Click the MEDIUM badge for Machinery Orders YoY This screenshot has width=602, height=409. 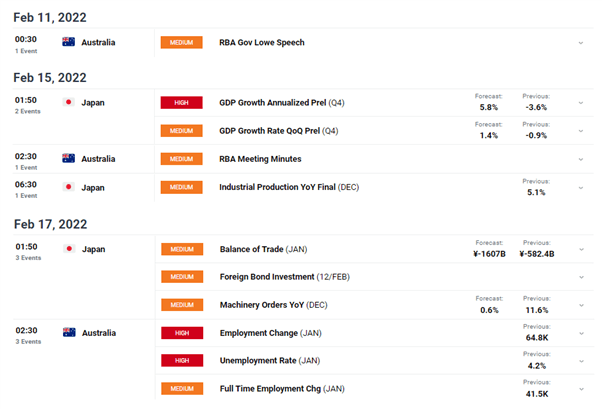(x=182, y=305)
